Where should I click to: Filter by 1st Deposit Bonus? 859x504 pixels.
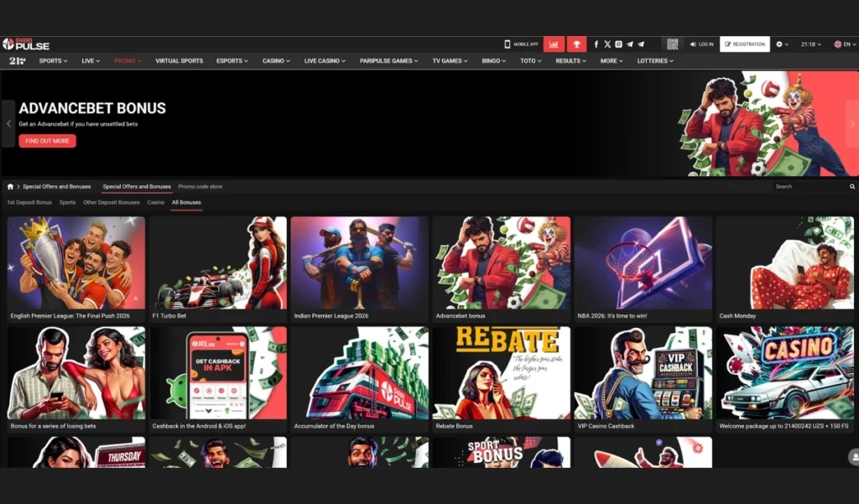[x=29, y=203]
